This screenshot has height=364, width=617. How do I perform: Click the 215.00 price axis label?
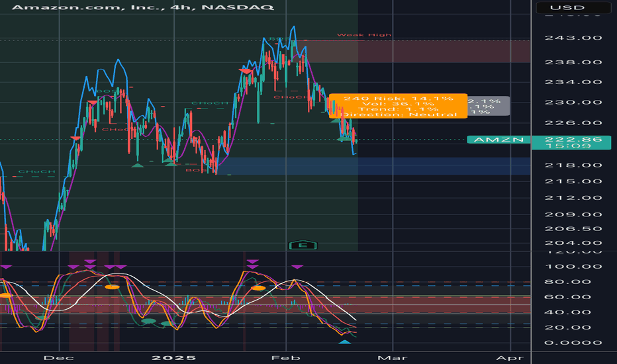[x=573, y=181]
